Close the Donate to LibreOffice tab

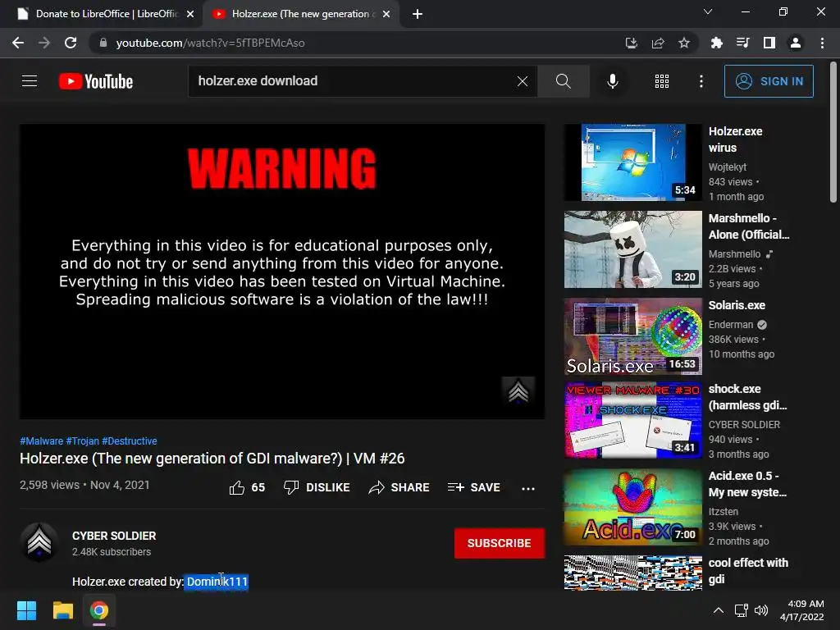click(x=190, y=15)
